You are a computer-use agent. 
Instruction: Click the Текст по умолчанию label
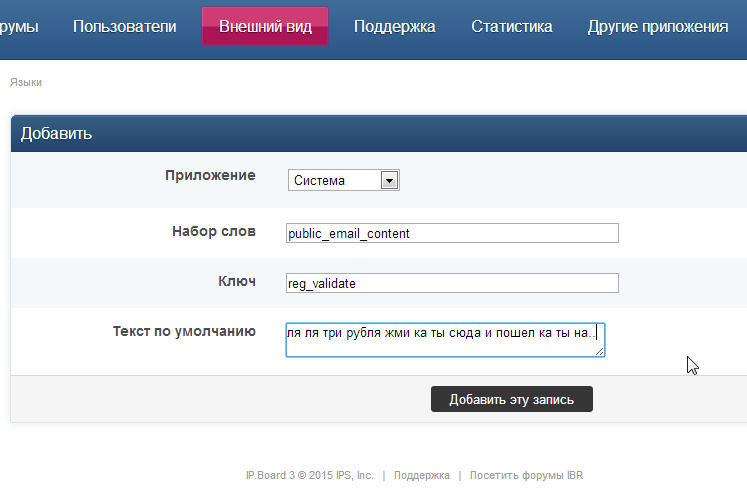coord(184,331)
